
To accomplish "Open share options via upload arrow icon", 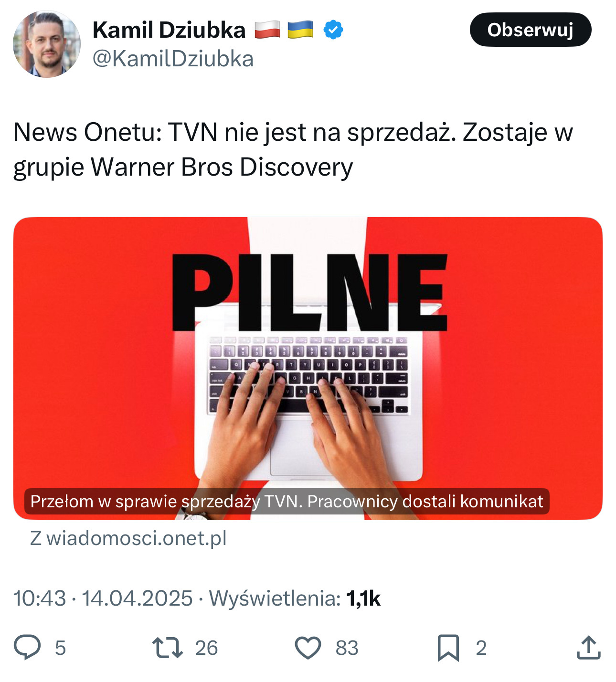I will pyautogui.click(x=588, y=648).
